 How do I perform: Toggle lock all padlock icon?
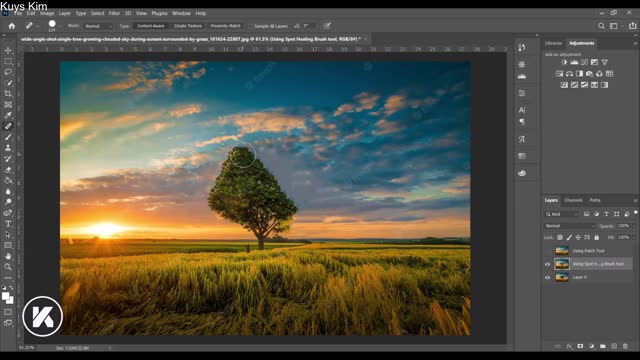[x=596, y=237]
